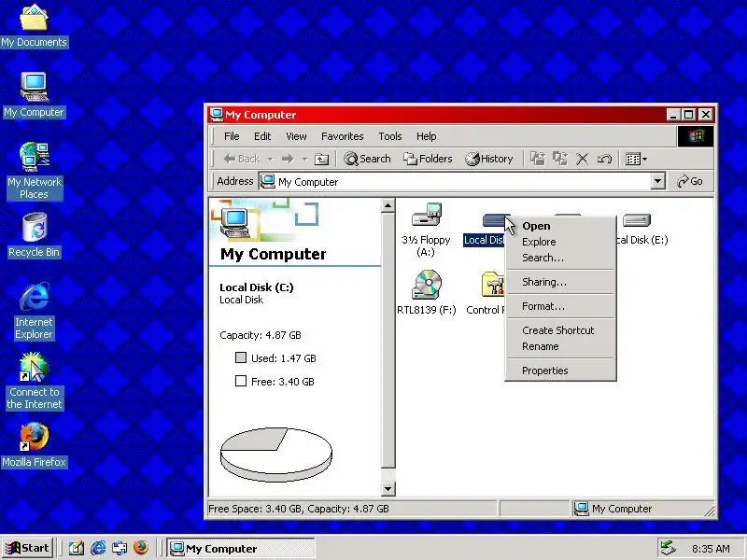Screen dimensions: 747x560
Task: Maximize the My Computer window
Action: [688, 114]
